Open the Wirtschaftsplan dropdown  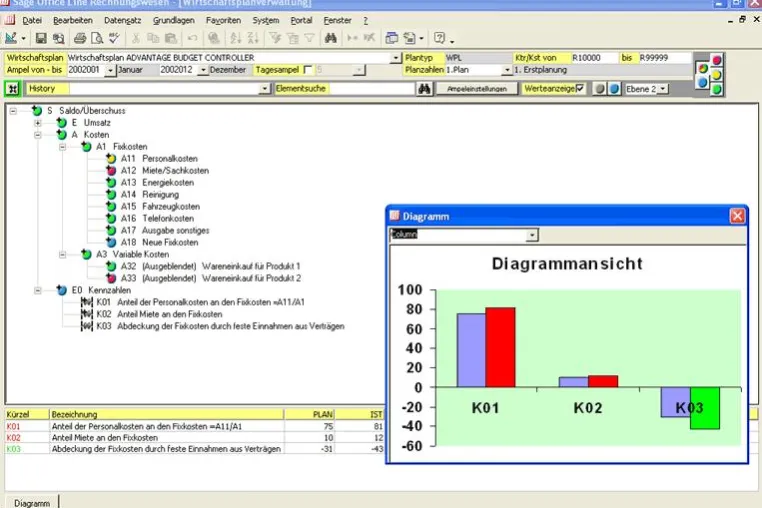396,58
